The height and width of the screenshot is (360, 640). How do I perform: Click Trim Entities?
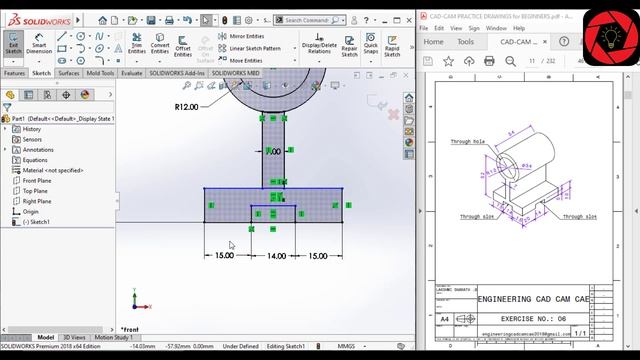tap(137, 43)
